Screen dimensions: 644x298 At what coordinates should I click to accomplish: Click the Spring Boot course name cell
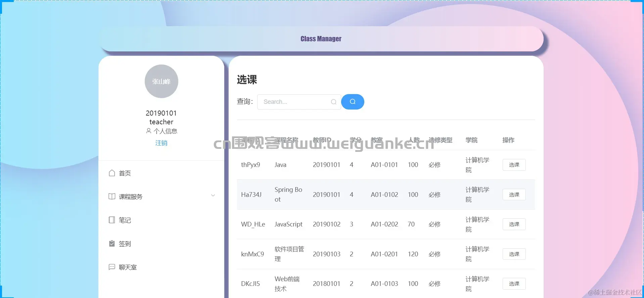tap(288, 195)
